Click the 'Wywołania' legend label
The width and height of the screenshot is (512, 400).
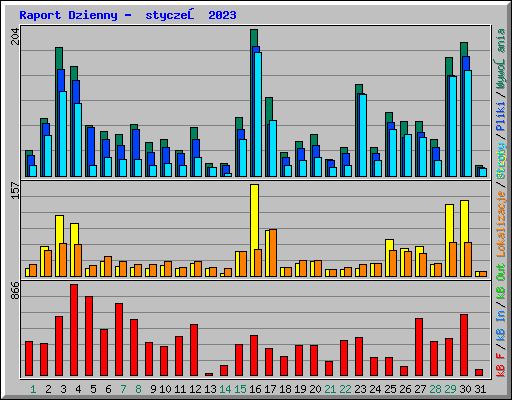coord(501,59)
